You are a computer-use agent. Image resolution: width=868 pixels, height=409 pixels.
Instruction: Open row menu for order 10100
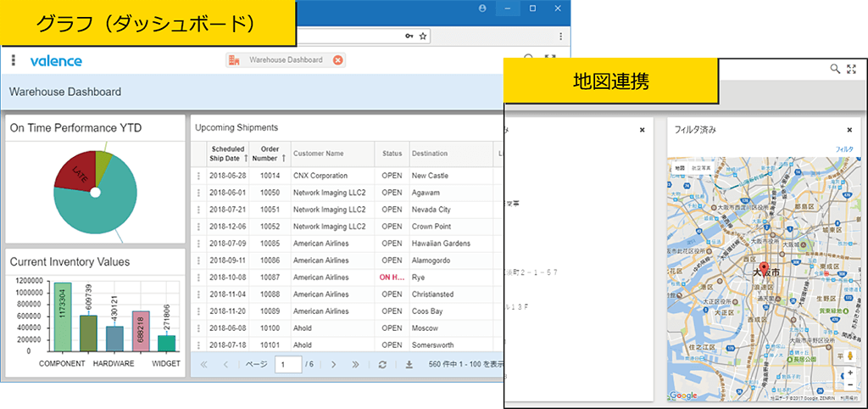(x=198, y=328)
